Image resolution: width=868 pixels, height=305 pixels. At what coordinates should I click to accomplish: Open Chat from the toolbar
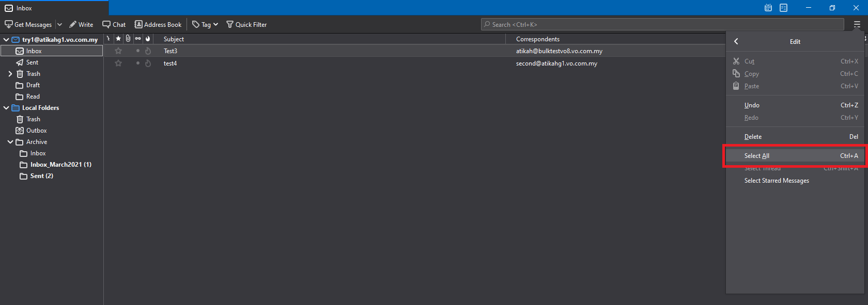click(114, 24)
